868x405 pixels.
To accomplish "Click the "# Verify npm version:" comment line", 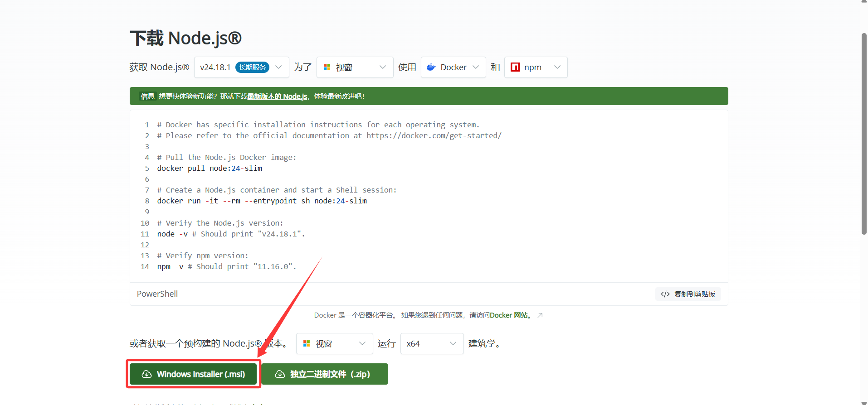I will coord(203,256).
